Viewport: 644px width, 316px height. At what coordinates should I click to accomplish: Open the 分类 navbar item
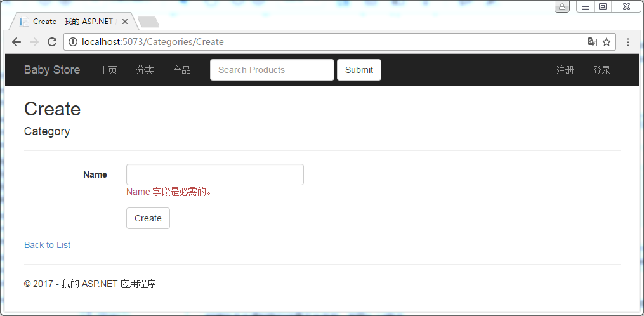[x=145, y=70]
